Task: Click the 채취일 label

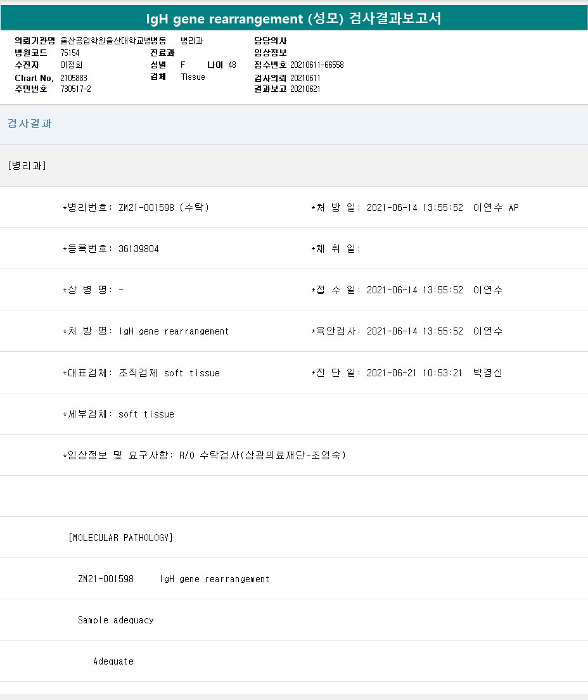Action: [336, 249]
